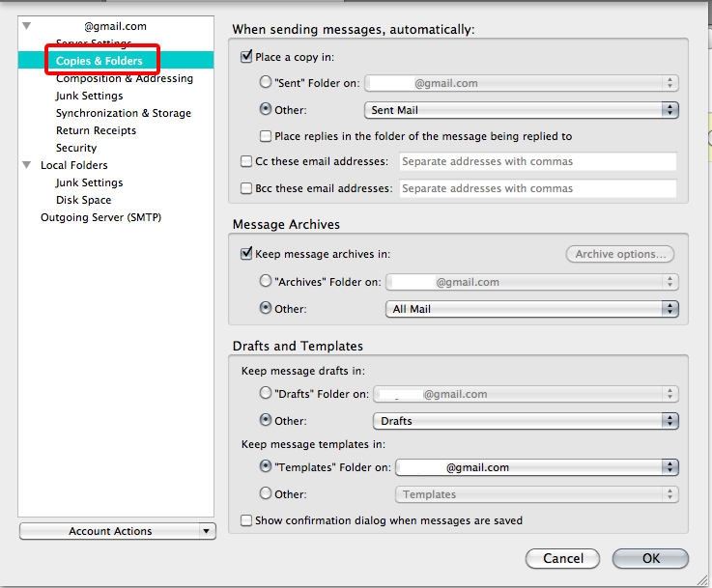Select Return Receipts in sidebar
Image resolution: width=712 pixels, height=588 pixels.
point(96,130)
